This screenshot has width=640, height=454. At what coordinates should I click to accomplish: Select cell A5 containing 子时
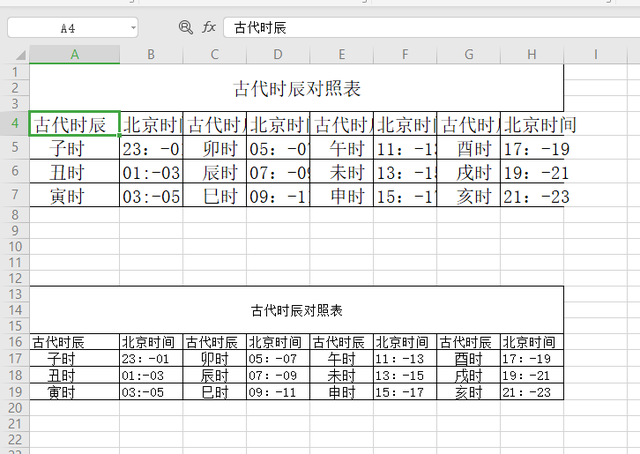point(74,147)
